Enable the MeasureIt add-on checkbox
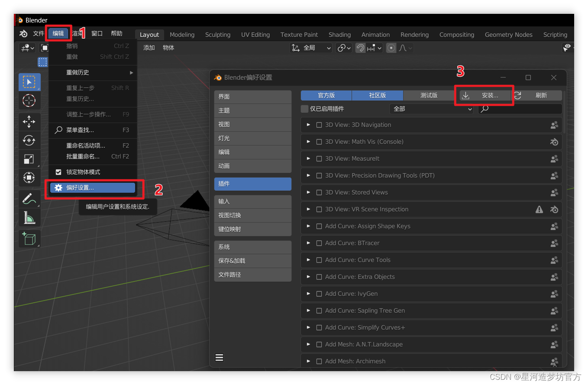 click(319, 159)
